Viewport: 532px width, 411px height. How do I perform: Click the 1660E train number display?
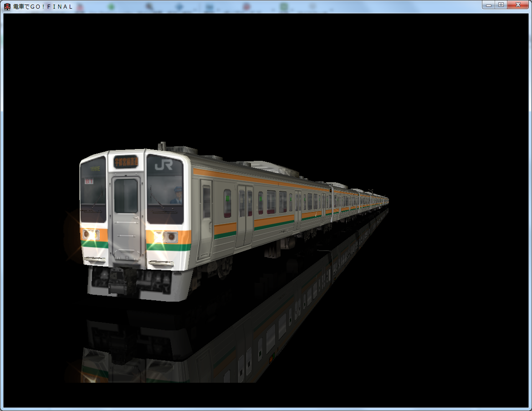coord(95,169)
